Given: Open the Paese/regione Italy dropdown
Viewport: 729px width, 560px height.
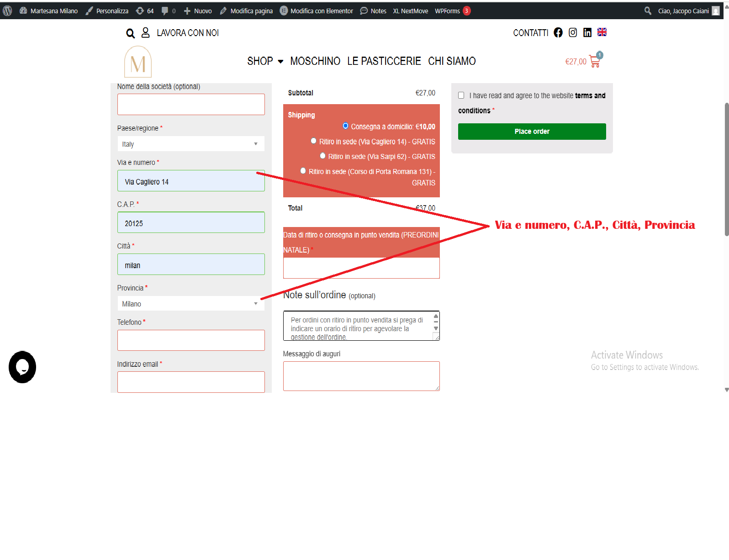Looking at the screenshot, I should [x=191, y=144].
